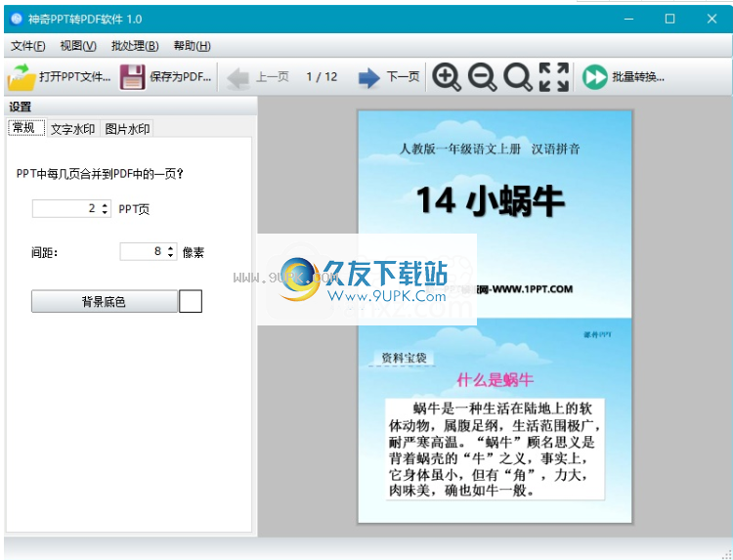Click the 背景底色 button
Viewport: 733px width, 560px height.
[x=105, y=302]
